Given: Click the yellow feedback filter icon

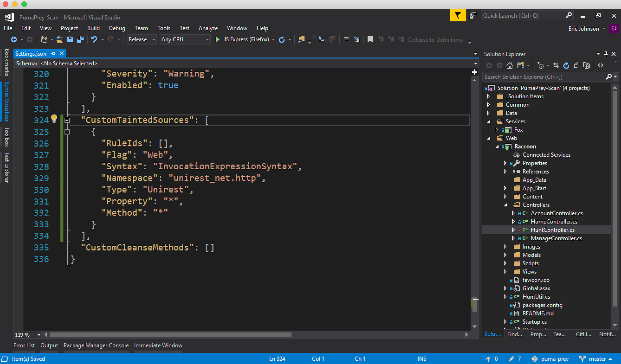Looking at the screenshot, I should coord(458,16).
